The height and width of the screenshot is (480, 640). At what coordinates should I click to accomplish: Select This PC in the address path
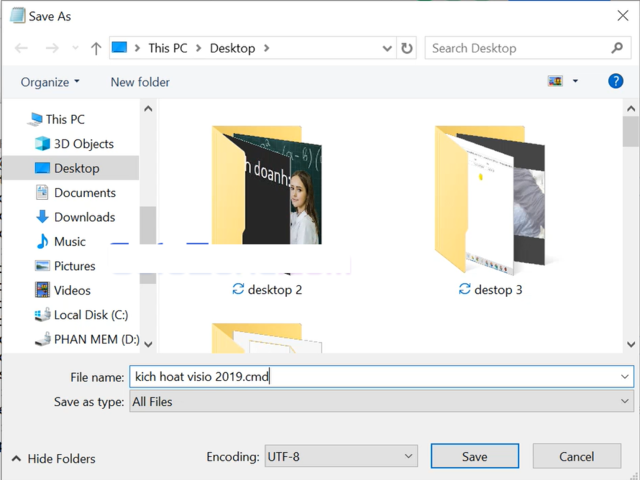168,48
